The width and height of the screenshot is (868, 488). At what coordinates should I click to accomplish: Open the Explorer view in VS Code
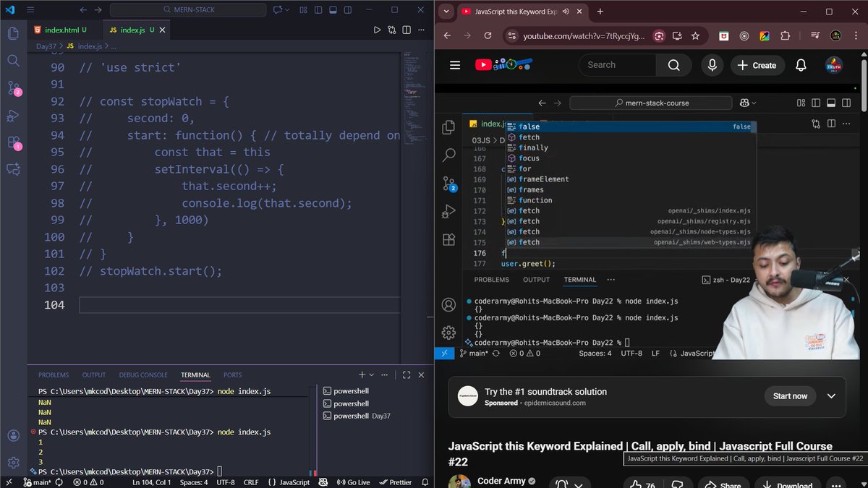coord(13,33)
